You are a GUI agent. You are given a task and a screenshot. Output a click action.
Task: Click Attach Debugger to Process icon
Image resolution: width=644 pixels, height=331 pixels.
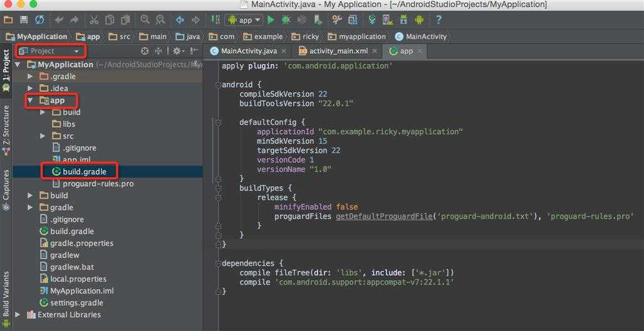pos(318,19)
